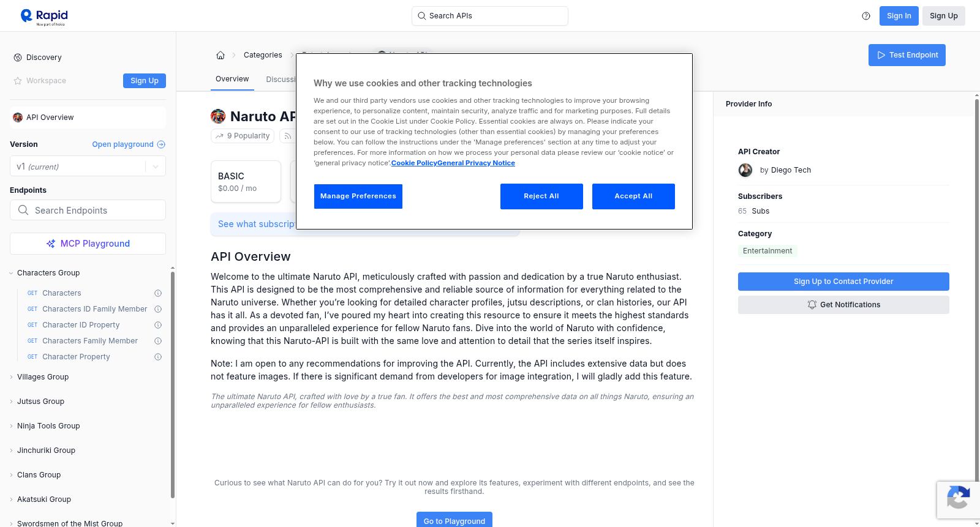
Task: Expand the Clans Group
Action: (39, 475)
